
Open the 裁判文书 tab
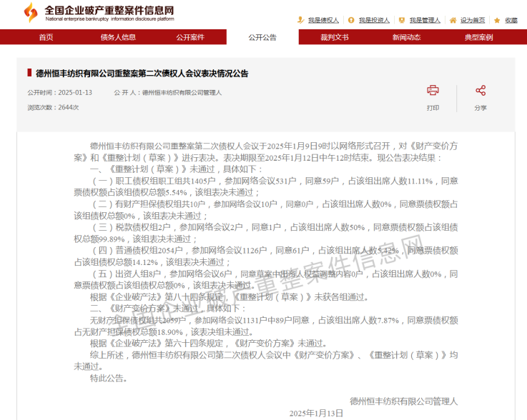tap(335, 37)
